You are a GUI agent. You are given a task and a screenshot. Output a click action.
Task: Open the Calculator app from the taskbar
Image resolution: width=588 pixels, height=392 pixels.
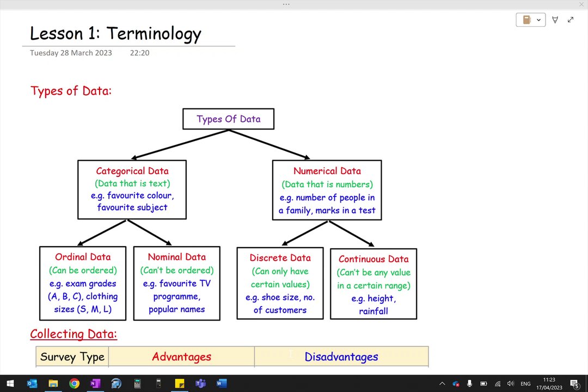click(x=137, y=383)
